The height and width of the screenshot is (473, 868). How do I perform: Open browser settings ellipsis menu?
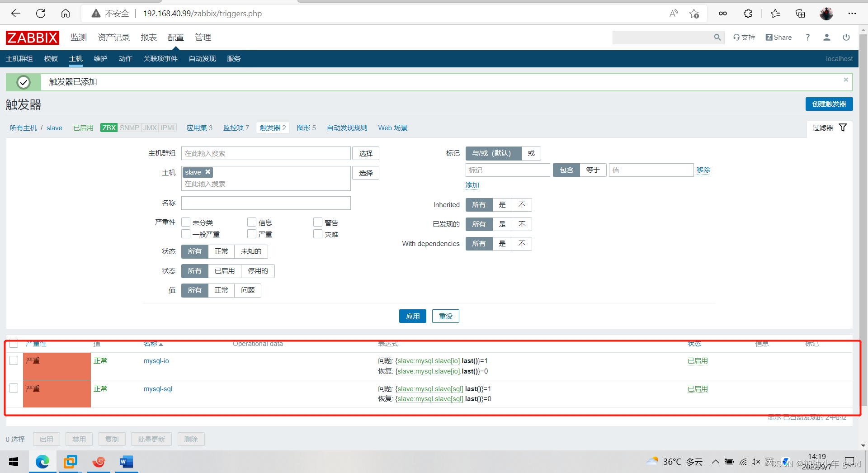click(x=852, y=14)
